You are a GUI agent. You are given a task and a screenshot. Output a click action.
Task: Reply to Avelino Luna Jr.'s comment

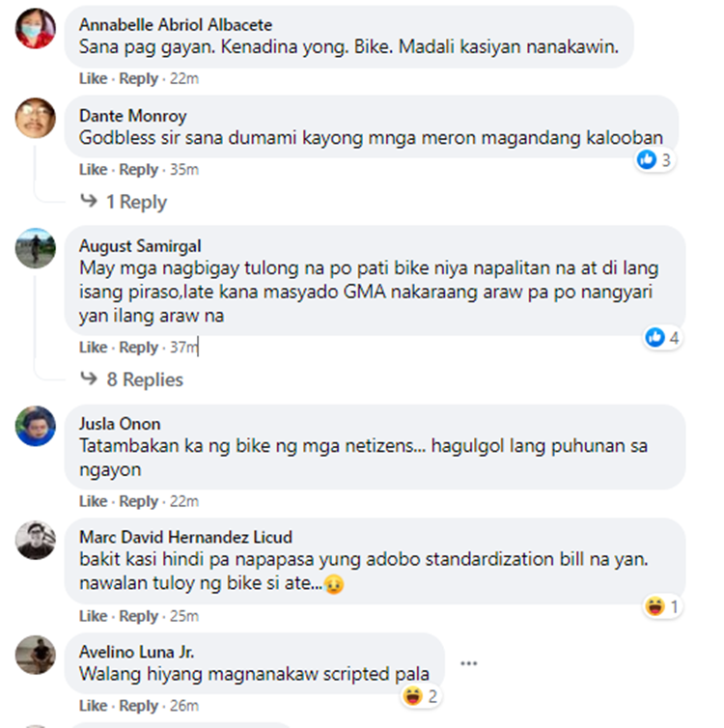(138, 706)
